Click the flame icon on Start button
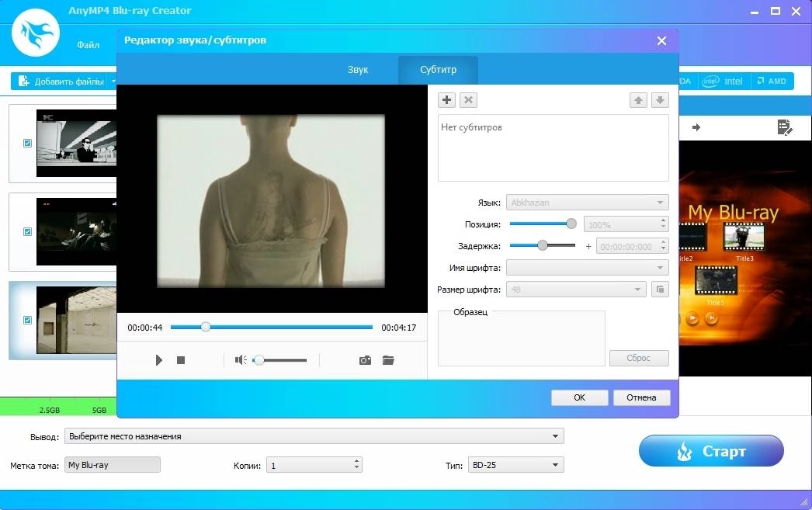The image size is (812, 510). [x=685, y=452]
